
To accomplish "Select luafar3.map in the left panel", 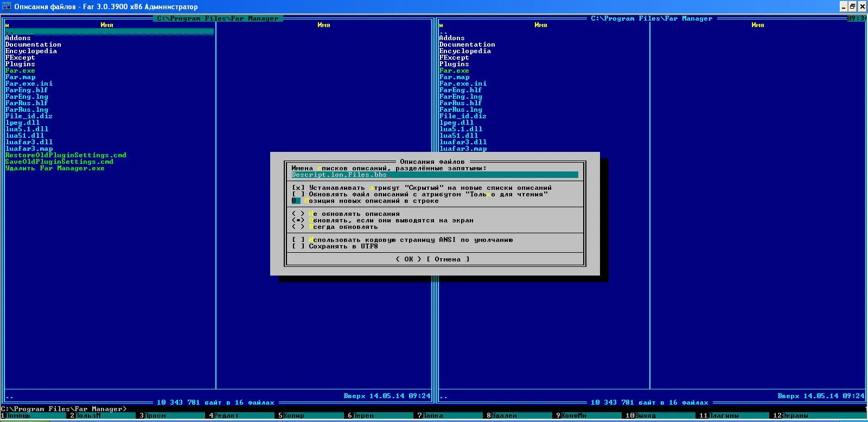I will tap(29, 149).
